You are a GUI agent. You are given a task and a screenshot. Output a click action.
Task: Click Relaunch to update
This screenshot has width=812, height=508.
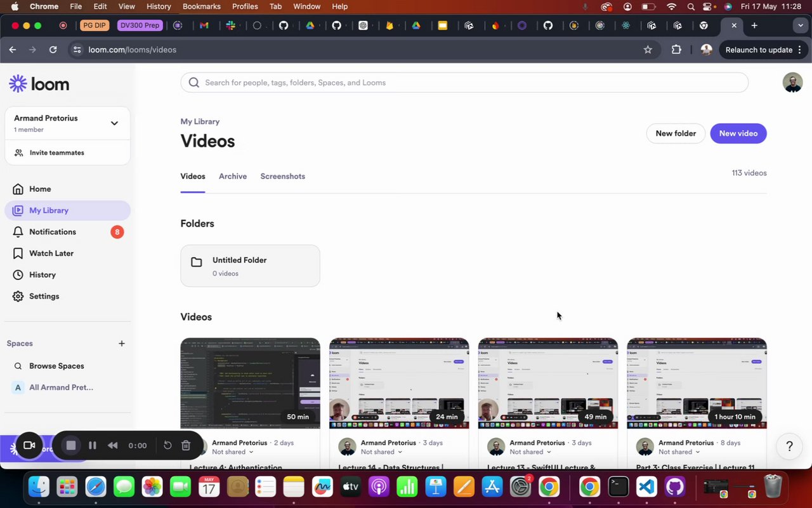click(759, 50)
